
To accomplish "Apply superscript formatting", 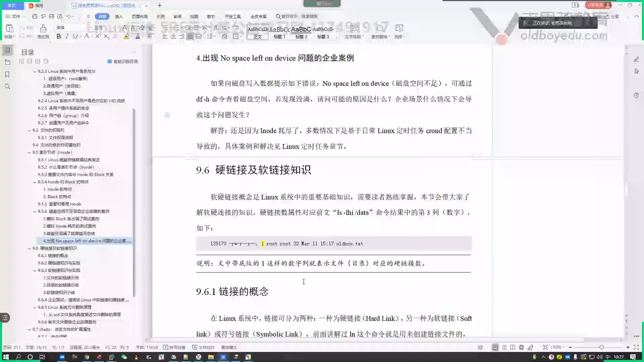I will (x=98, y=36).
